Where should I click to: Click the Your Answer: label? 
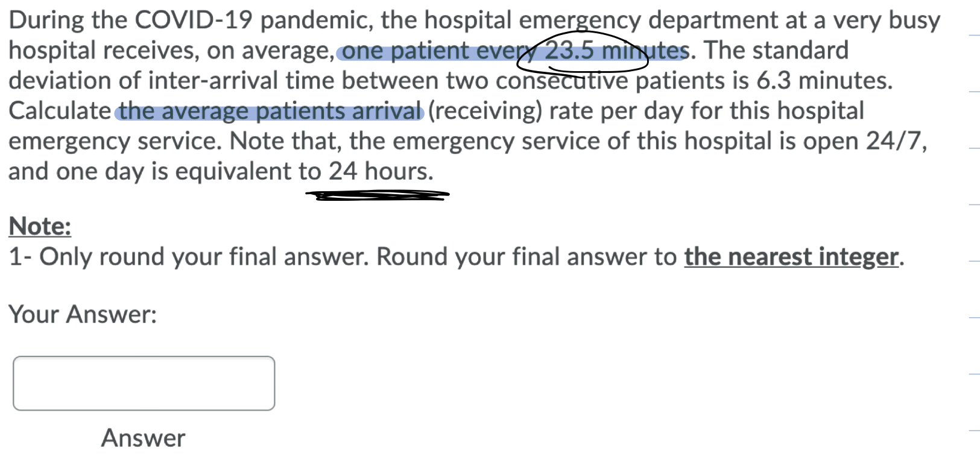(x=81, y=314)
